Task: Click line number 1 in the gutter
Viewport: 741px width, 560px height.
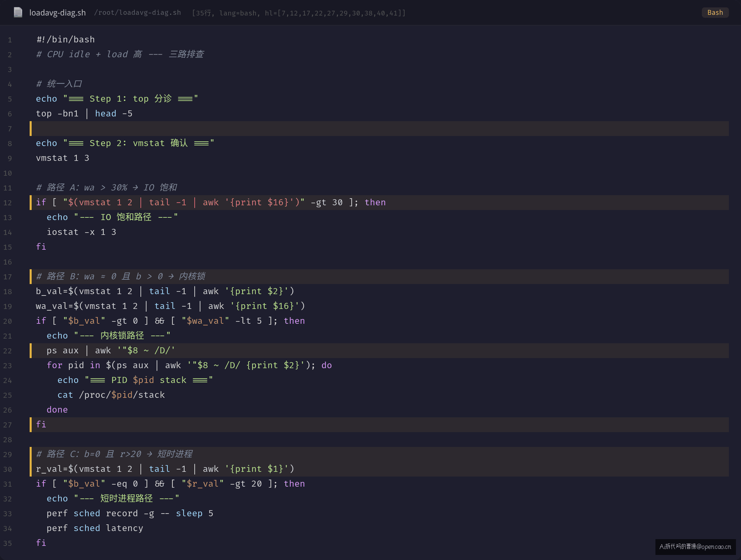Action: (10, 40)
